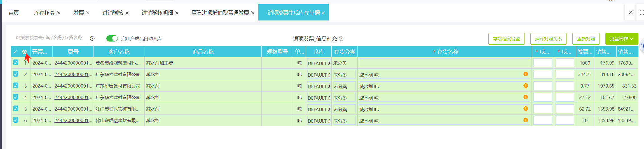Click warning icon in 佛山粤成达建材 row
This screenshot has height=149, width=644.
click(x=526, y=120)
